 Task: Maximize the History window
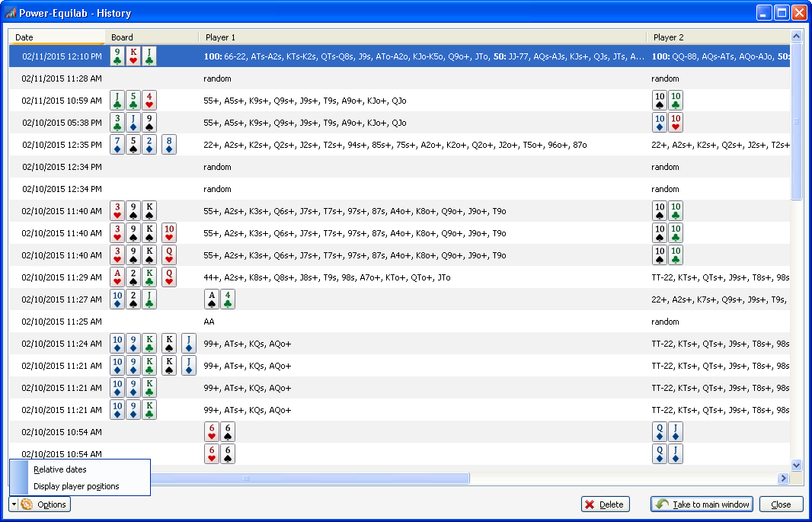click(782, 13)
